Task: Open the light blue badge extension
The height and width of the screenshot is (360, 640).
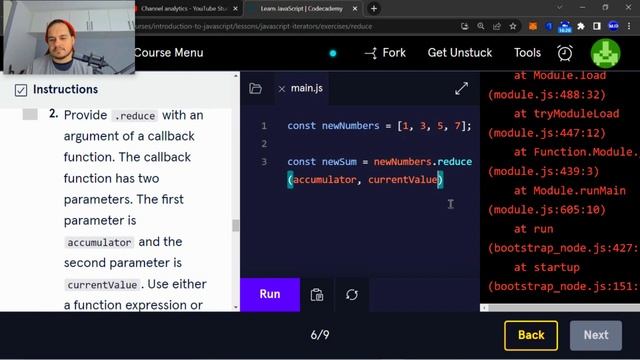Action: click(565, 27)
